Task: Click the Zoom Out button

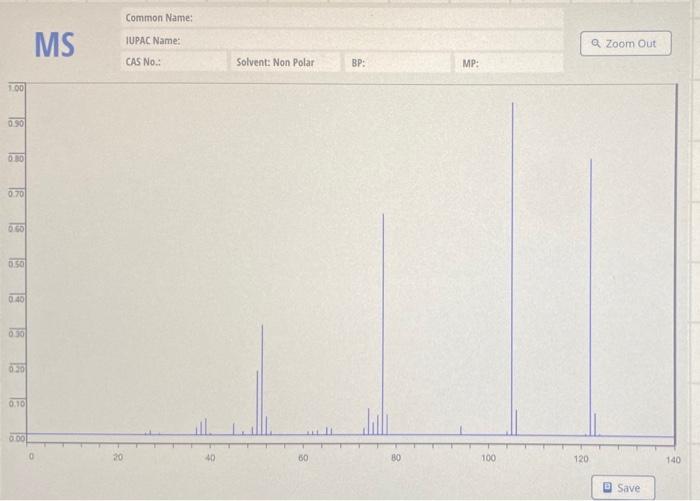Action: [625, 43]
